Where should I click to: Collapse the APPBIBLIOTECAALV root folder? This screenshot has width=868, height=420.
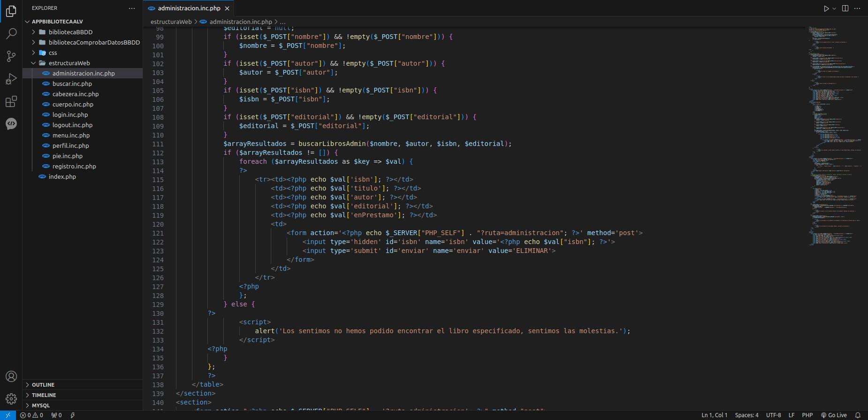pos(83,22)
